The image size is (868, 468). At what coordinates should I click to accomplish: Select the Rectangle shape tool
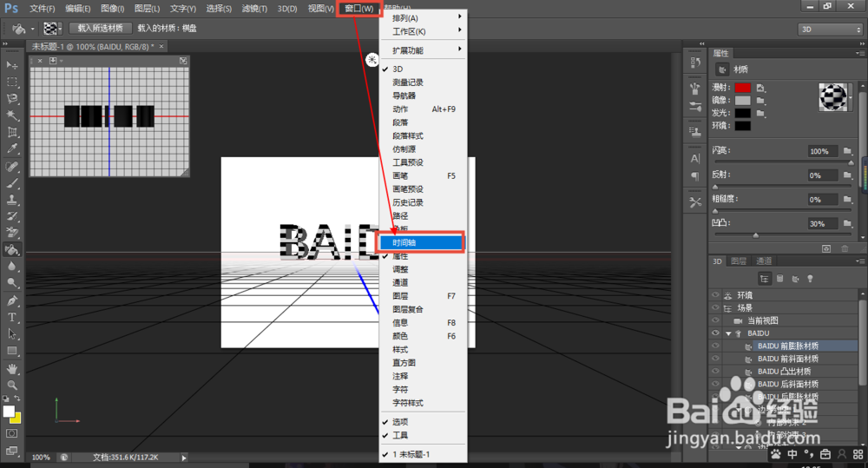pos(11,351)
